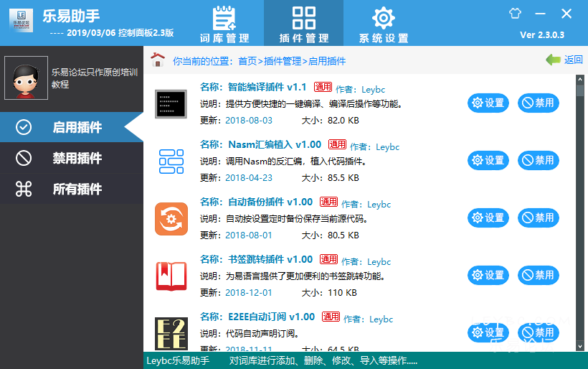Click the Nasm assembly plugin icon
The height and width of the screenshot is (369, 588).
coord(171,161)
